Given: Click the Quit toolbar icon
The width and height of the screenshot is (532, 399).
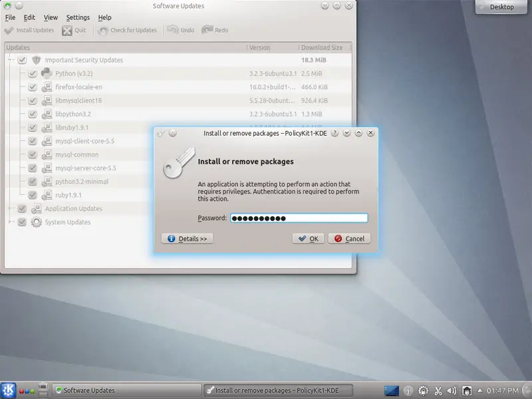Looking at the screenshot, I should (x=74, y=30).
